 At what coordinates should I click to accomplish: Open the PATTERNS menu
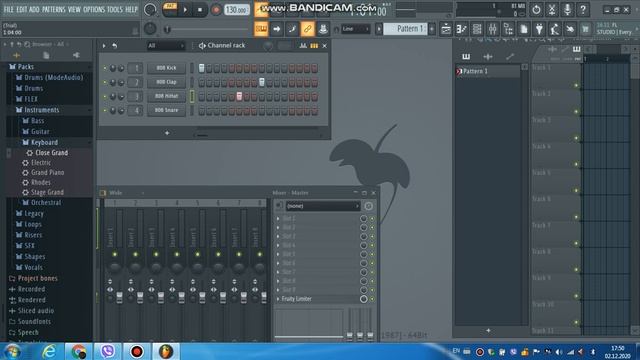[53, 9]
